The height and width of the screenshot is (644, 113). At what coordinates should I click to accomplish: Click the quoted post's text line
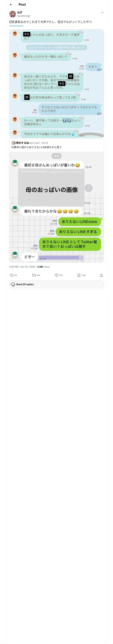(x=36, y=147)
